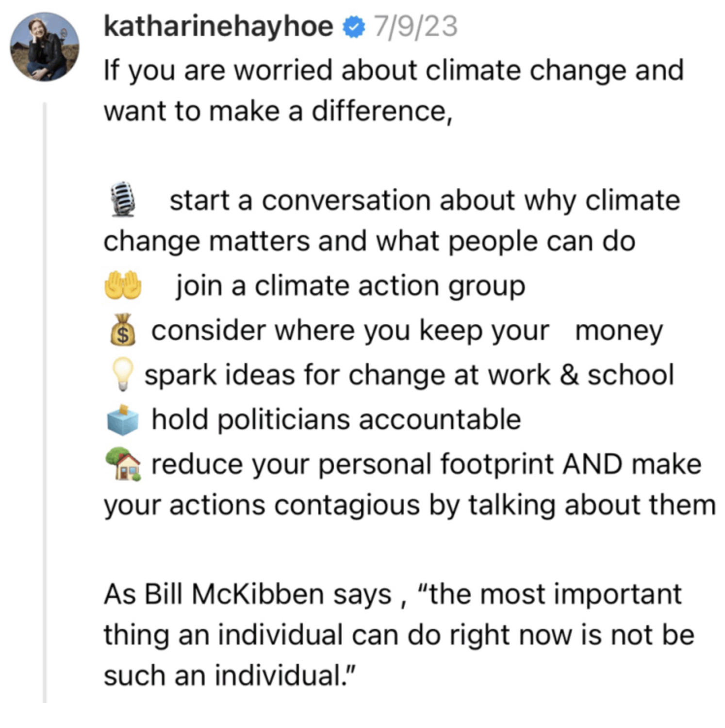Click the blue verified badge
Image resolution: width=725 pixels, height=728 pixels.
[354, 27]
